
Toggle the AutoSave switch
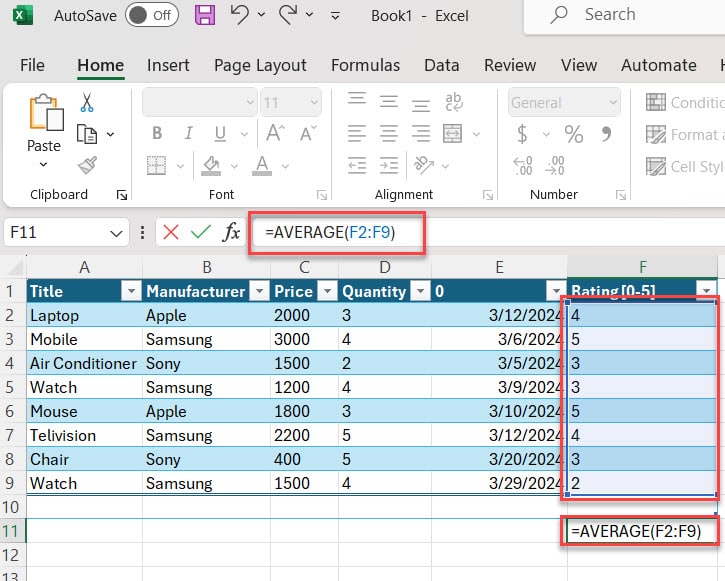coord(151,15)
